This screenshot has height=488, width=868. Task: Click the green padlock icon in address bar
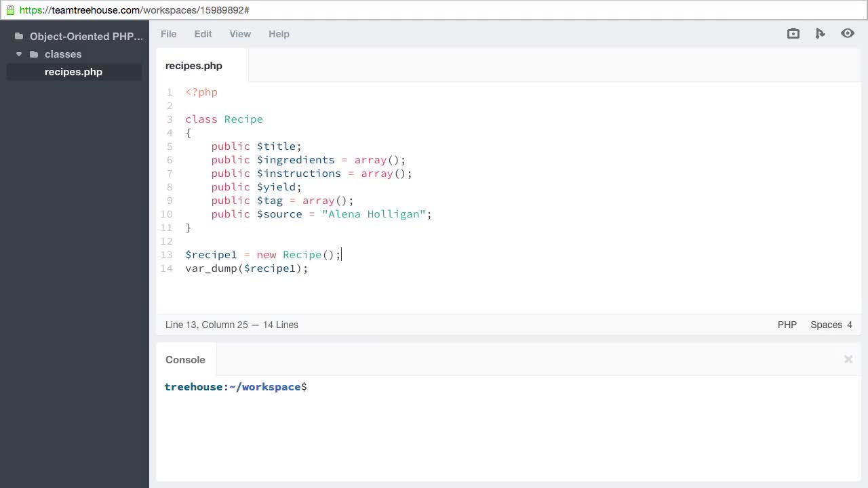(10, 10)
